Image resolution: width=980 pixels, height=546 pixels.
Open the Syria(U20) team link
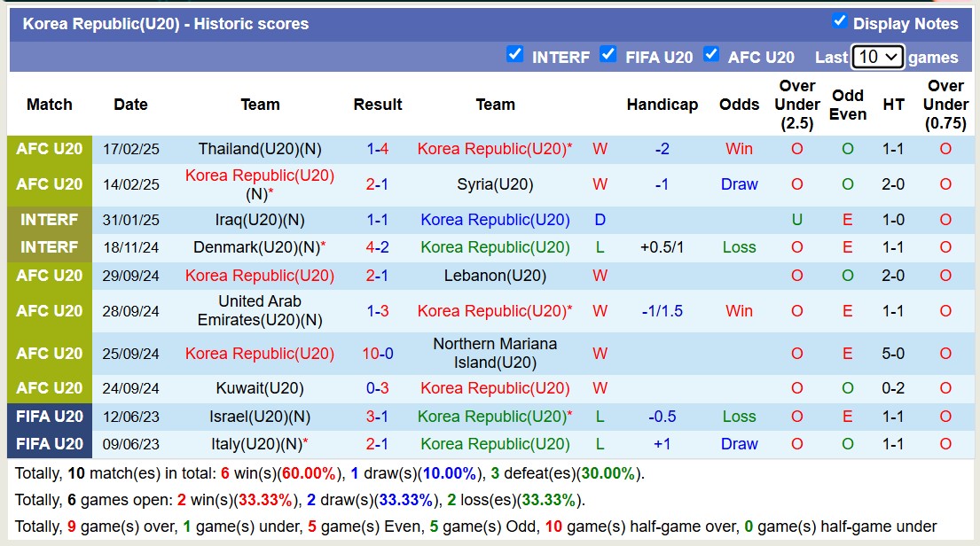click(495, 184)
